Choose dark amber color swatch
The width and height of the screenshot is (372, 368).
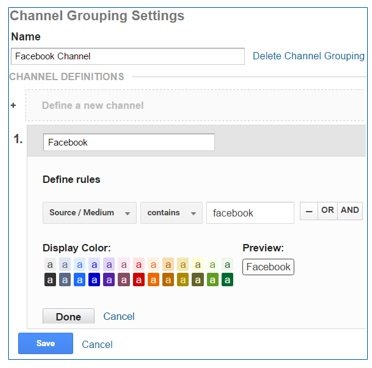[x=168, y=280]
